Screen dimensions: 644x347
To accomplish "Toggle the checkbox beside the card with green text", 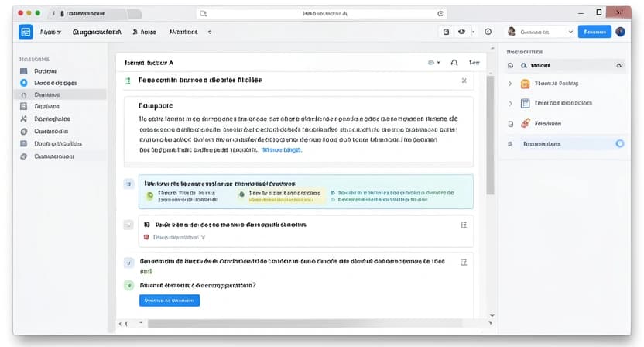I will 129,263.
